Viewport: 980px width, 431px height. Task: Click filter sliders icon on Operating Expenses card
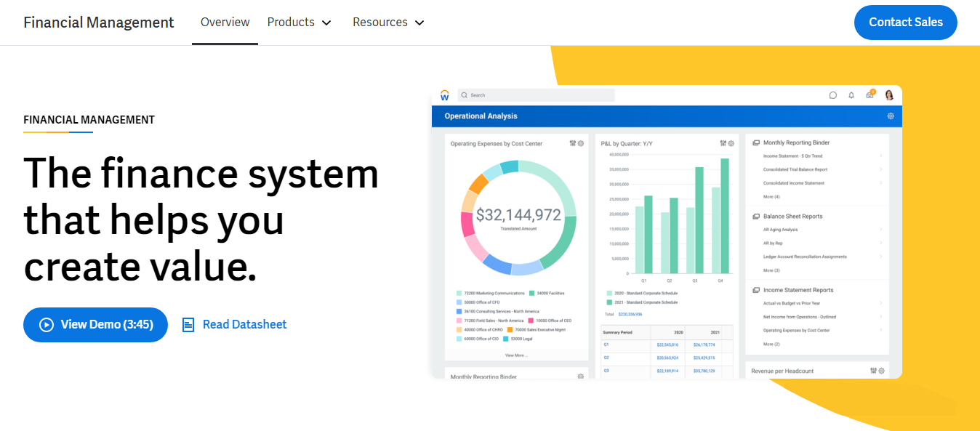pyautogui.click(x=573, y=144)
